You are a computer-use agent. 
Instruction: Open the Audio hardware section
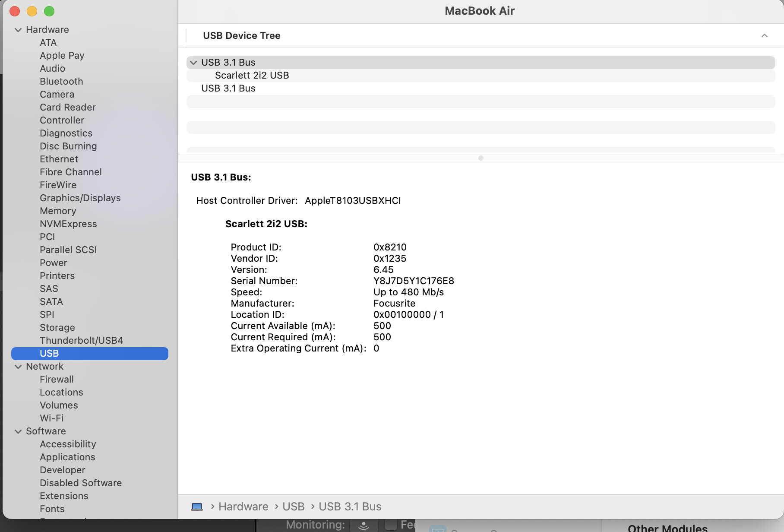tap(53, 68)
